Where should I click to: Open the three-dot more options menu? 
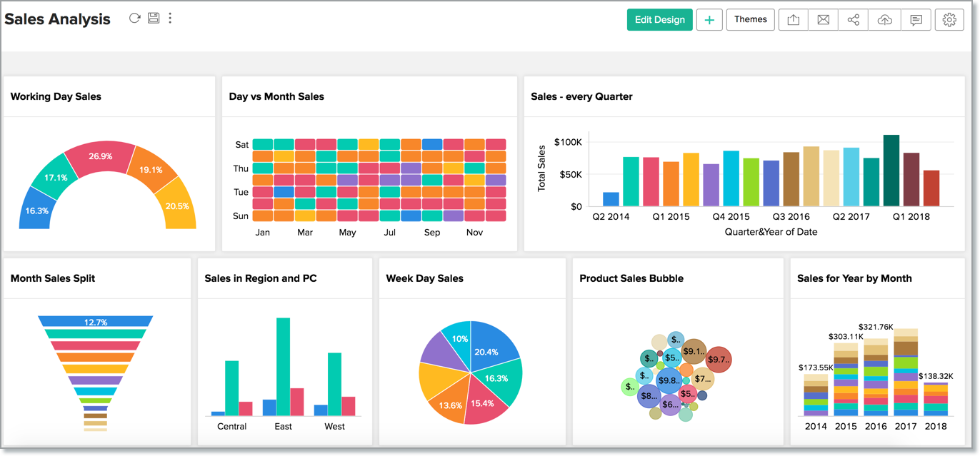170,19
